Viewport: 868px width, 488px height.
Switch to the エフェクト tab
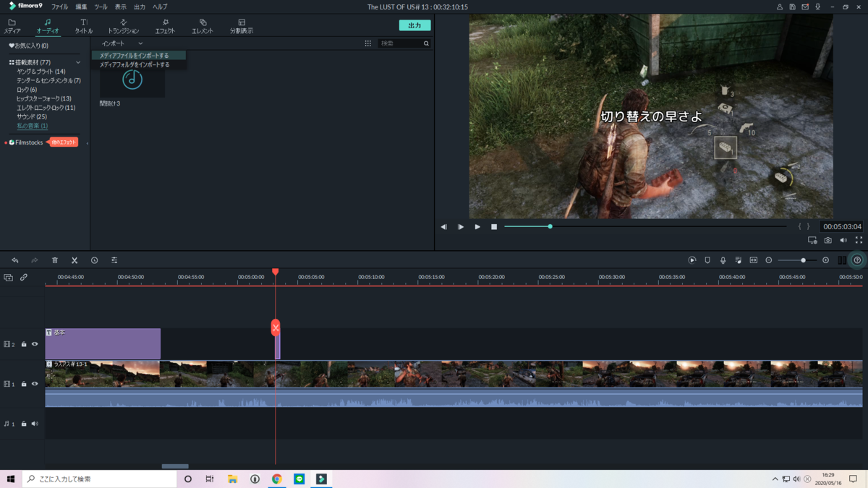(165, 27)
